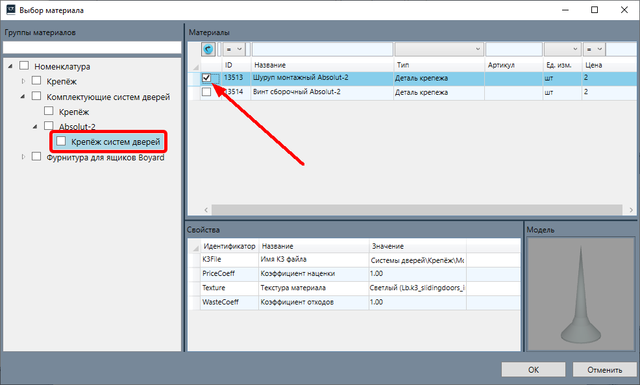Click the K3File property row
This screenshot has height=385, width=640.
pos(354,260)
